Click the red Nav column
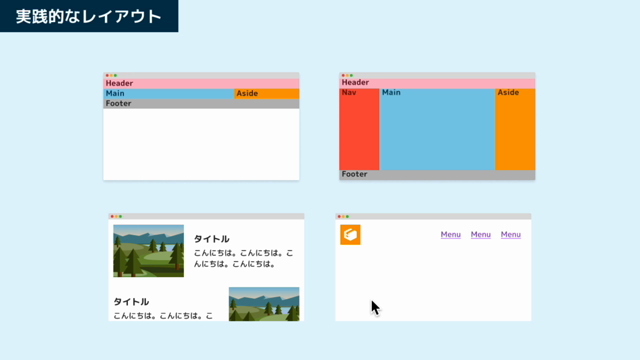Viewport: 640px width, 360px height. 359,129
